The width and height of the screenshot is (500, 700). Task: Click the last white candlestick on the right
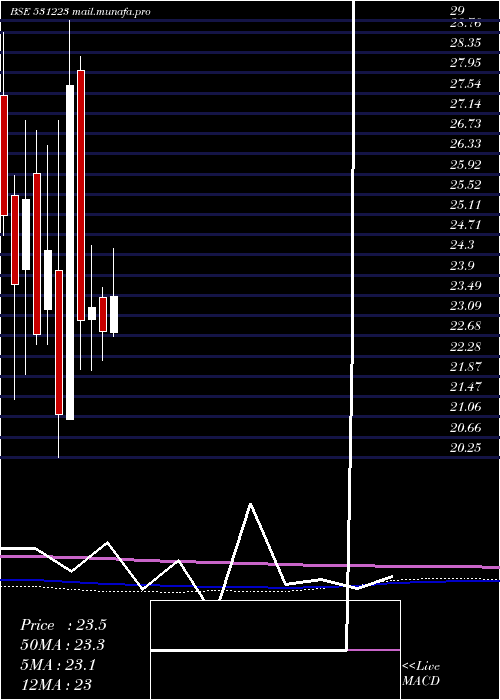point(114,314)
